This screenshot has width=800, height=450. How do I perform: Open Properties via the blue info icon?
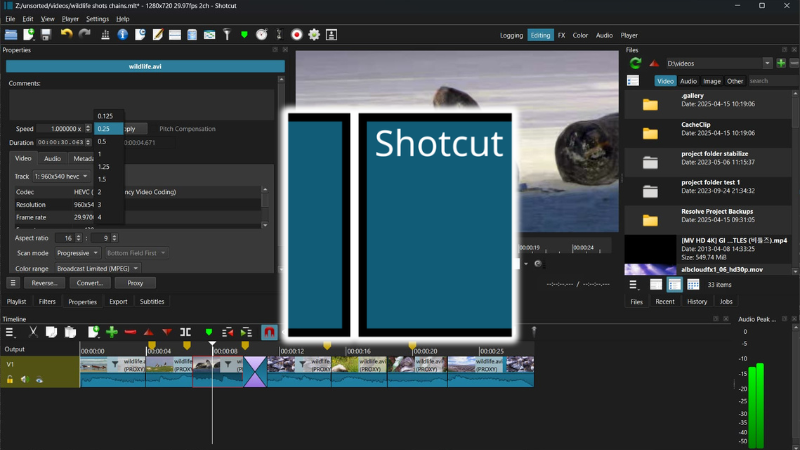click(x=122, y=35)
